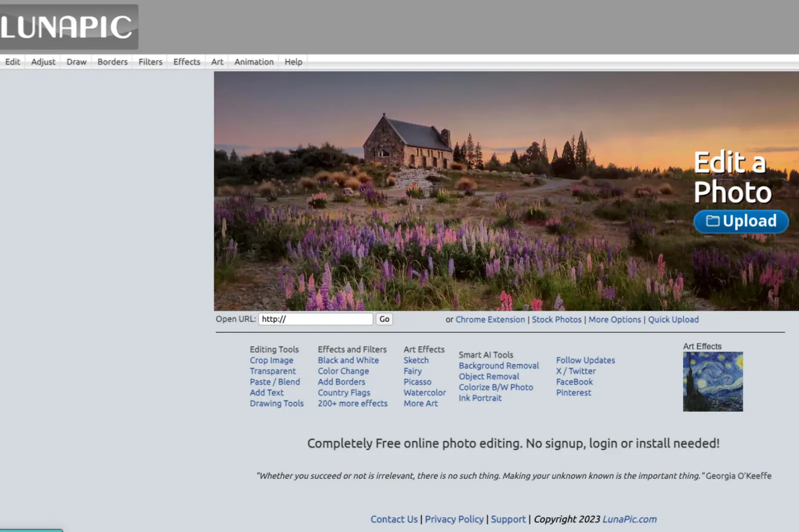Click the blue Upload button

point(741,221)
